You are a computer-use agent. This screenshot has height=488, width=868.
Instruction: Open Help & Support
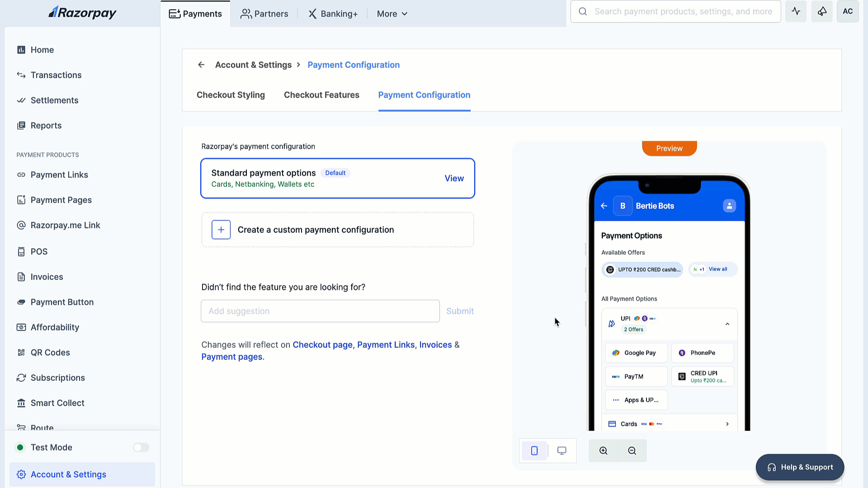[800, 467]
